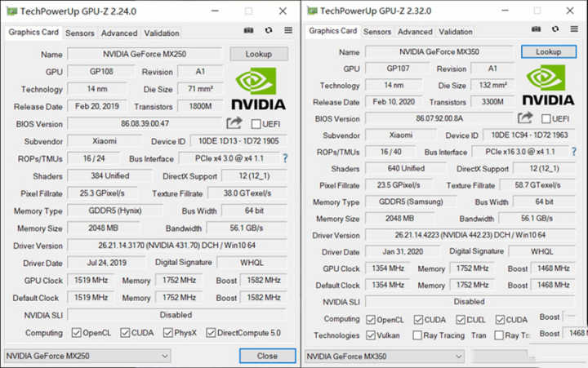Open the Validation tab in GPU-Z 2.24.0
Image resolution: width=588 pixels, height=368 pixels.
click(x=162, y=33)
